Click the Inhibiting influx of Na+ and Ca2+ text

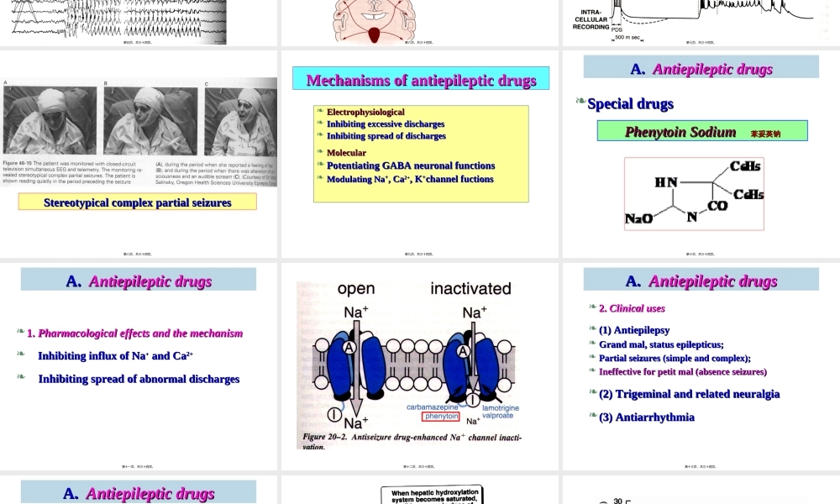116,356
